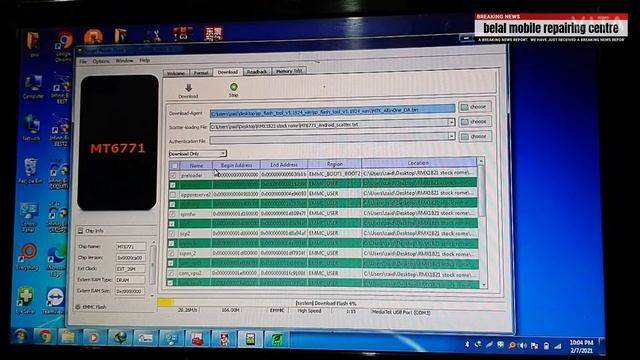Toggle the sspm_2 row checkbox
This screenshot has height=360, width=640.
[x=172, y=253]
